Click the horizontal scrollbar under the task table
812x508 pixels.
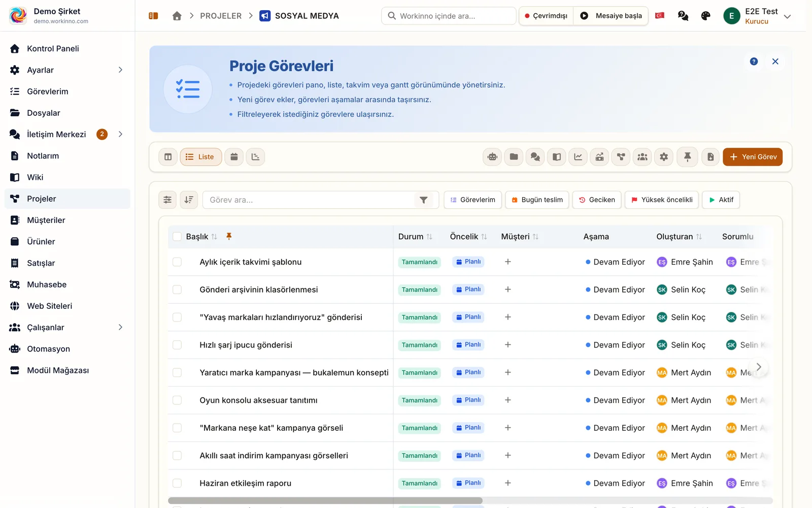tap(325, 501)
